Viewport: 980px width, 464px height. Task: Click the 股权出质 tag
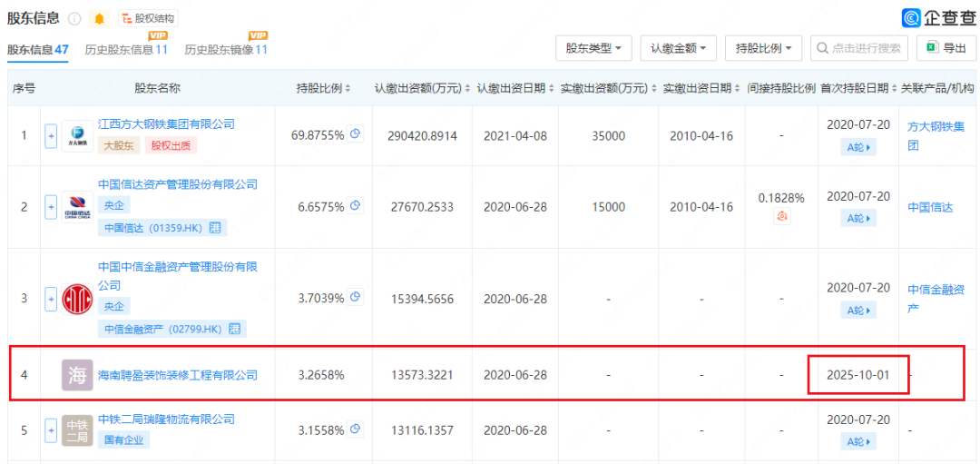171,145
